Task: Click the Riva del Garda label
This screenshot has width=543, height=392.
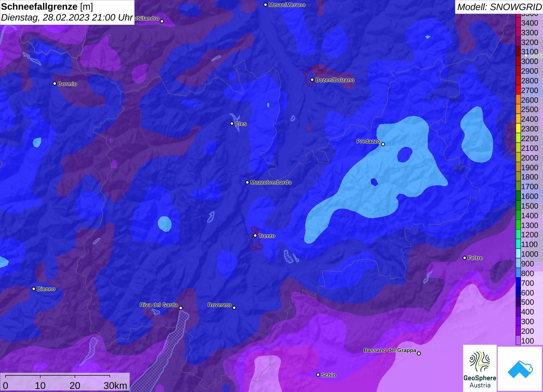Action: [x=159, y=305]
